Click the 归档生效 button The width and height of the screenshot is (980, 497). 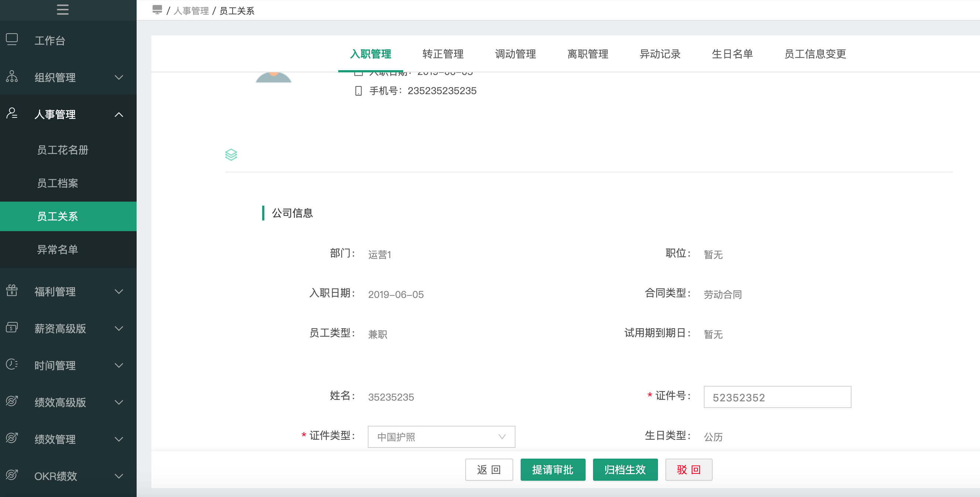(x=625, y=470)
